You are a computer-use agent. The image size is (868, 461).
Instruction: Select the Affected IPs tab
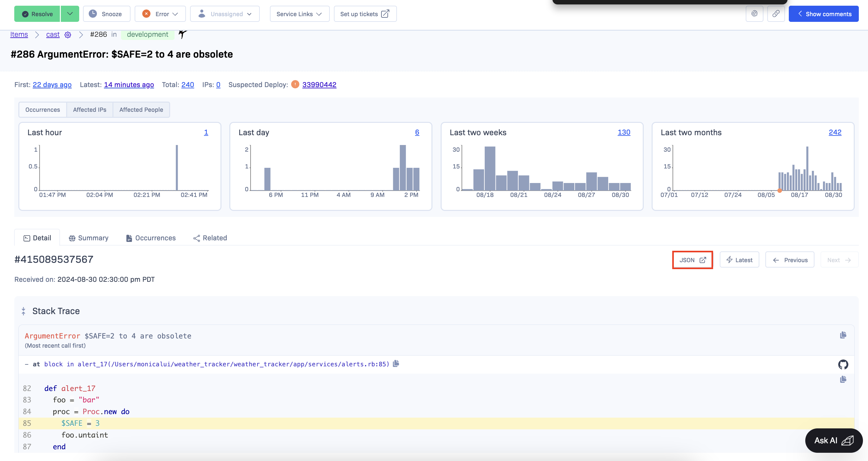coord(90,110)
